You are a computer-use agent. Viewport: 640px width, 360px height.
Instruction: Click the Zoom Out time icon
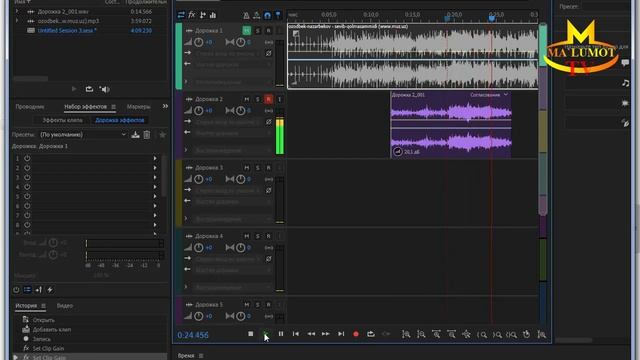[x=451, y=334]
